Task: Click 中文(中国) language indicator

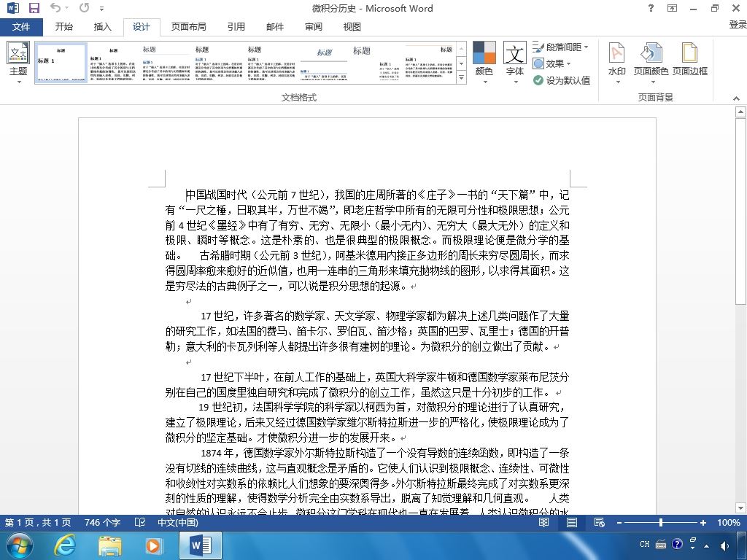Action: point(177,522)
